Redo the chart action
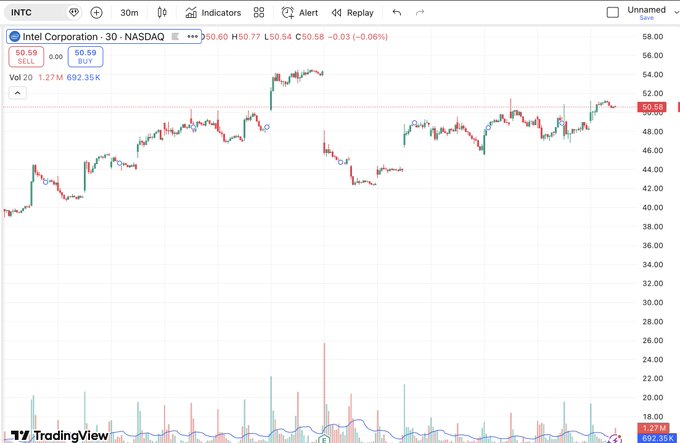Screen dimensions: 680x443 pos(420,13)
